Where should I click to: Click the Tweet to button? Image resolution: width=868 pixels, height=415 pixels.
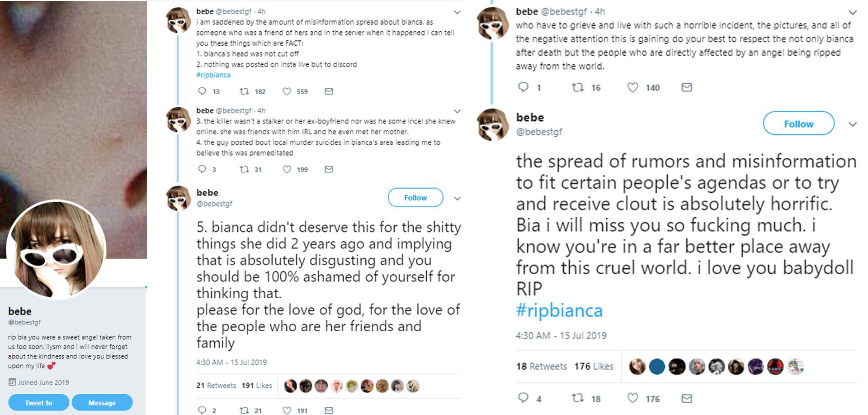pyautogui.click(x=38, y=402)
